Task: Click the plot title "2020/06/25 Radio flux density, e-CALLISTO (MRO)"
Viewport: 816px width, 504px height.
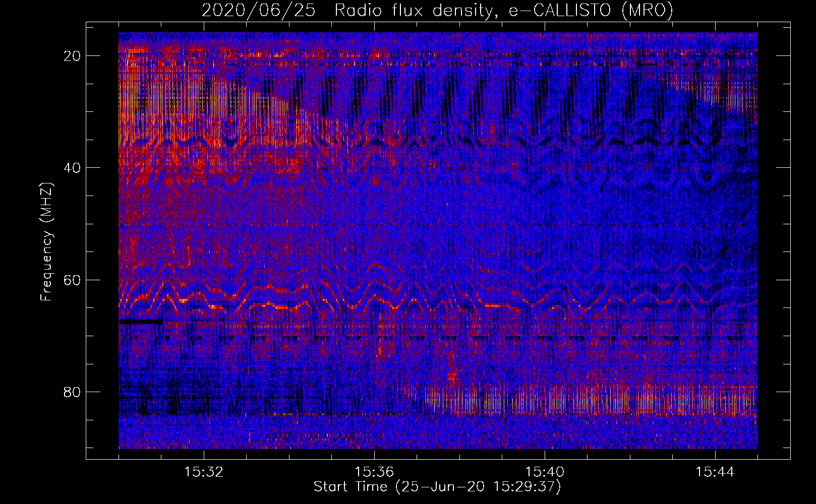Action: (x=437, y=11)
